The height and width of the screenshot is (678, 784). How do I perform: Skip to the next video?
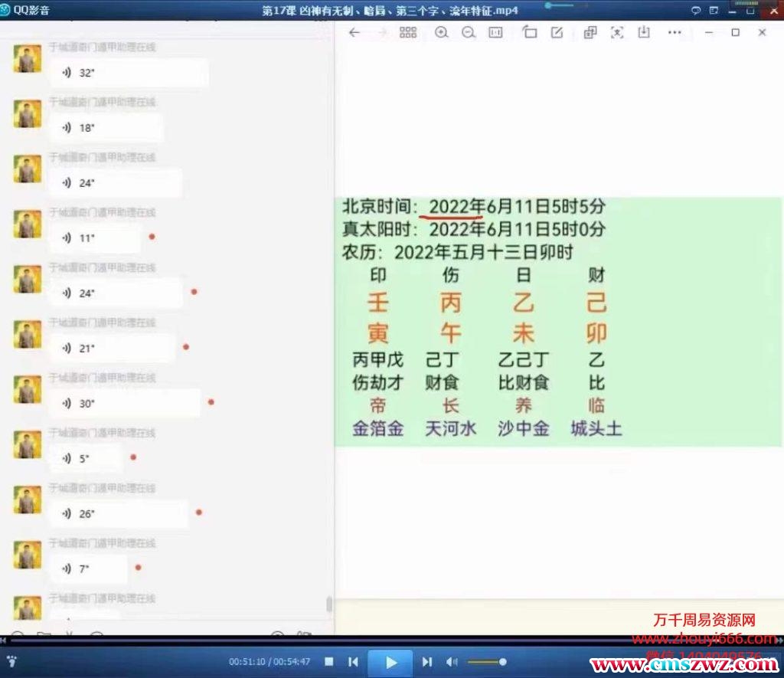point(427,662)
